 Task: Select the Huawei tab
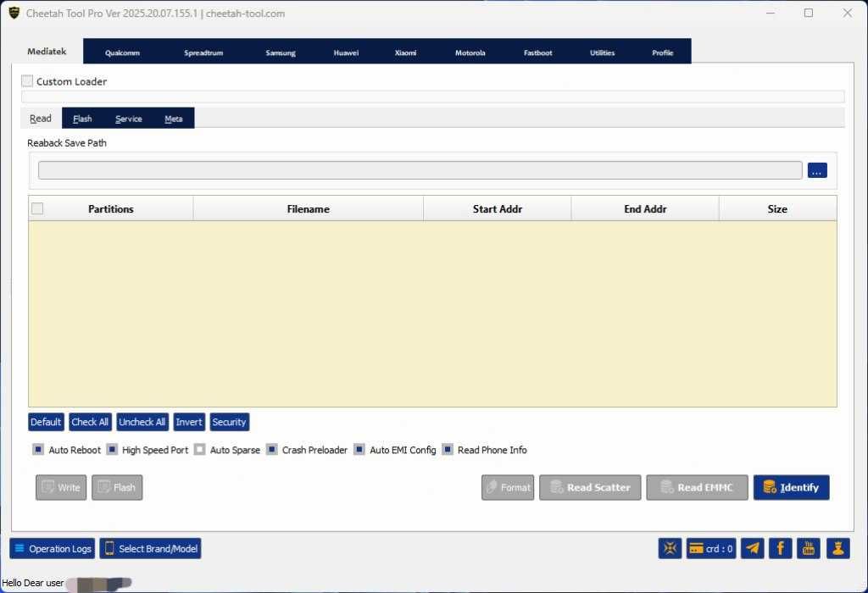click(346, 53)
